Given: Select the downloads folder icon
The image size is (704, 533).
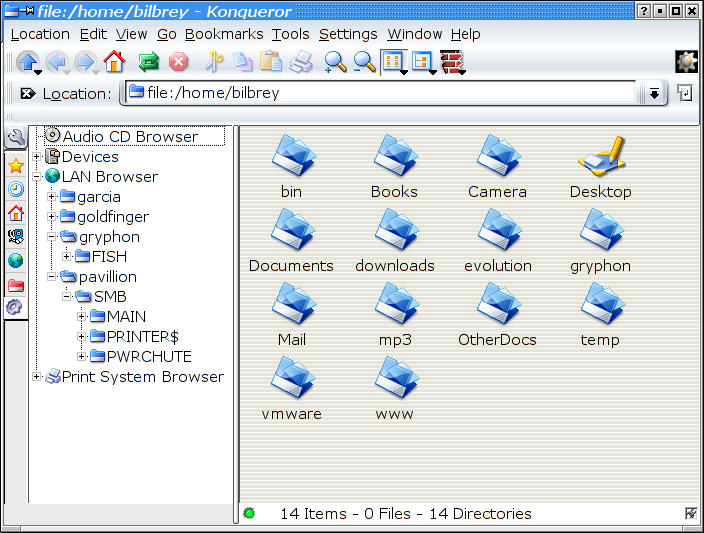Looking at the screenshot, I should (395, 241).
